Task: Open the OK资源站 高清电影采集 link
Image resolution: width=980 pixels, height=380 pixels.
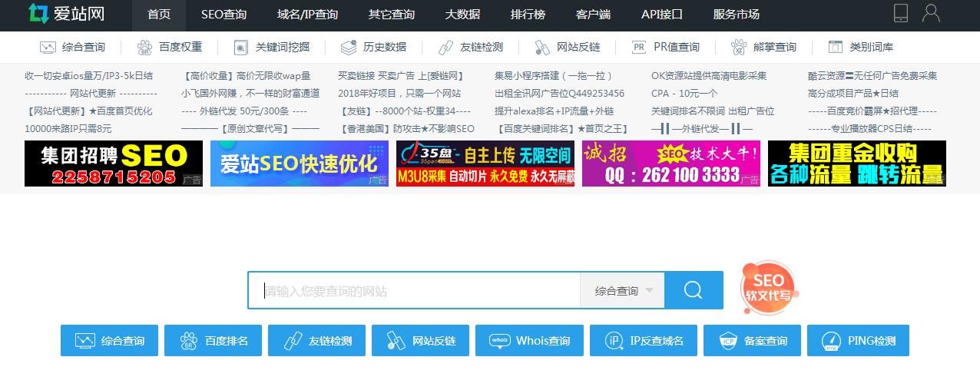Action: pos(709,76)
